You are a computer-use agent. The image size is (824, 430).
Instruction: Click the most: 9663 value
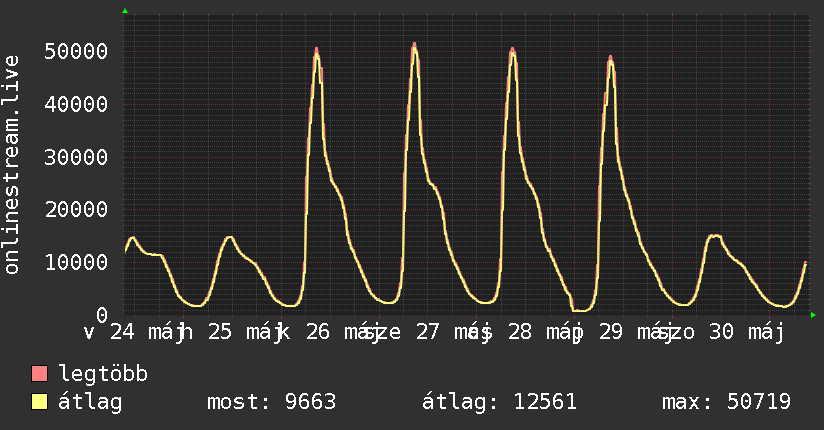coord(271,402)
